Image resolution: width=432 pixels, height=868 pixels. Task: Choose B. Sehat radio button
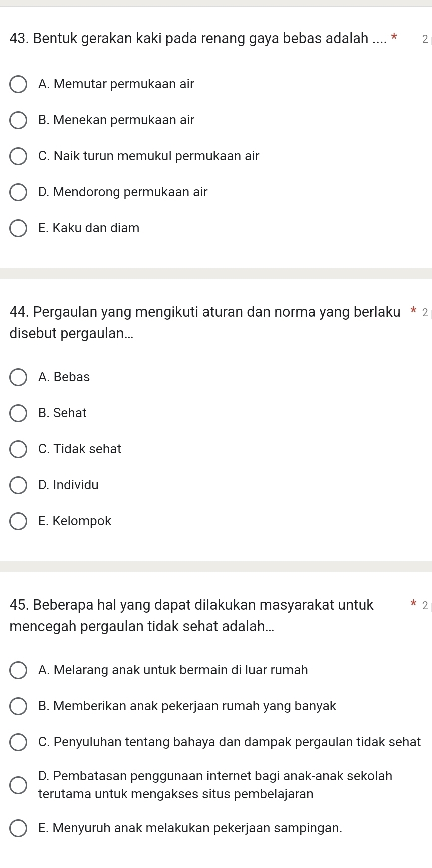tap(19, 413)
